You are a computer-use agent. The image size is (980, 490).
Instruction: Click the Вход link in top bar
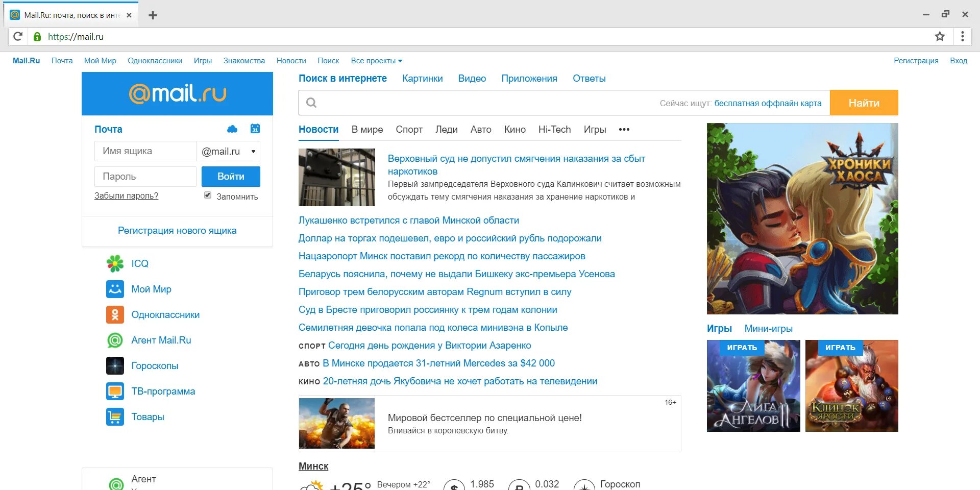pyautogui.click(x=958, y=61)
